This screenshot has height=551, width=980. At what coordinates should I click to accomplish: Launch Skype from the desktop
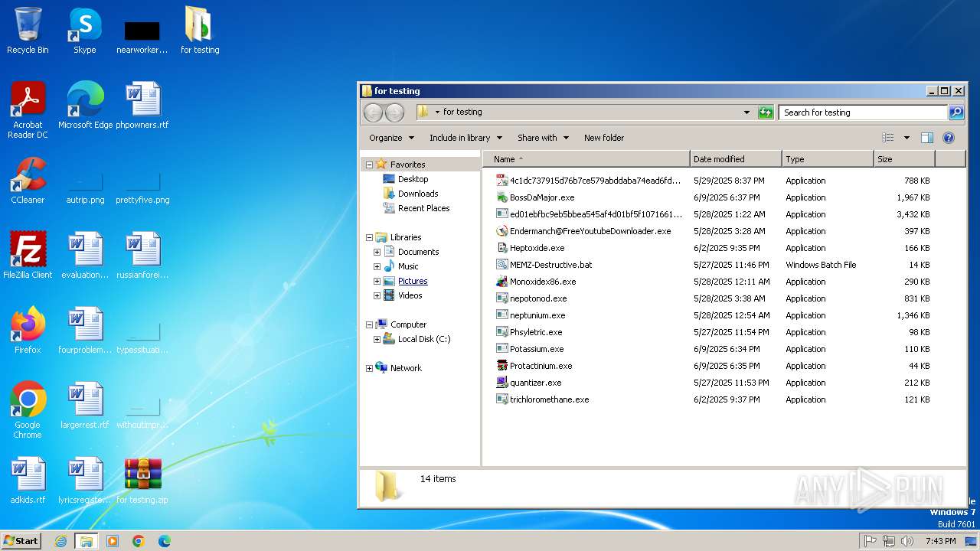tap(84, 31)
